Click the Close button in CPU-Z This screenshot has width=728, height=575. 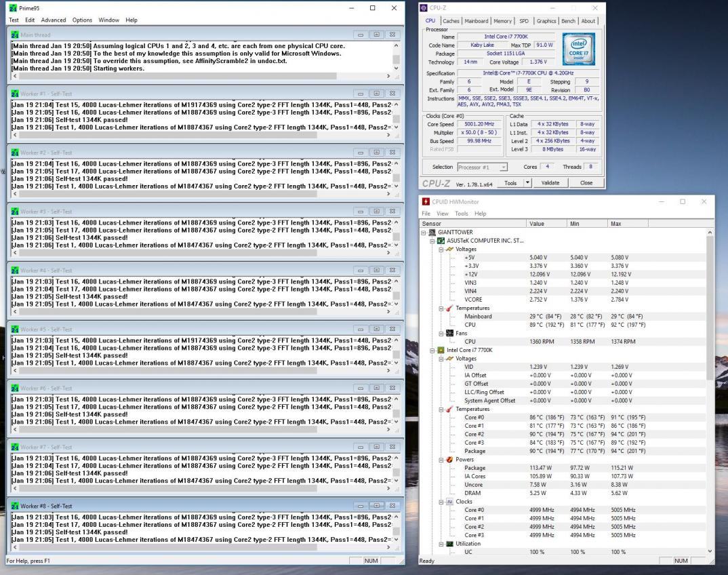tap(586, 183)
